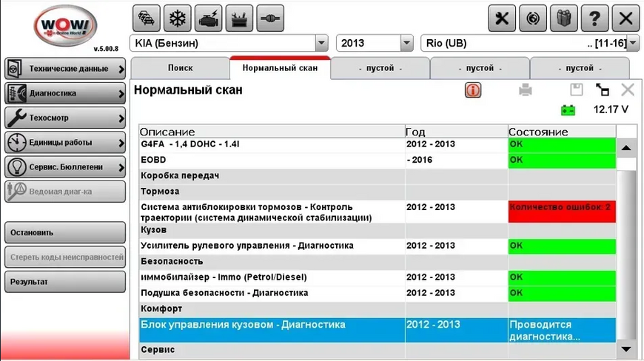
Task: Open the help question mark
Action: click(x=594, y=18)
